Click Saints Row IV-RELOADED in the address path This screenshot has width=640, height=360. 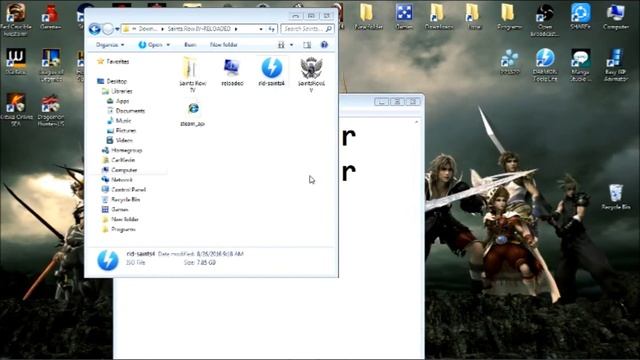coord(199,29)
